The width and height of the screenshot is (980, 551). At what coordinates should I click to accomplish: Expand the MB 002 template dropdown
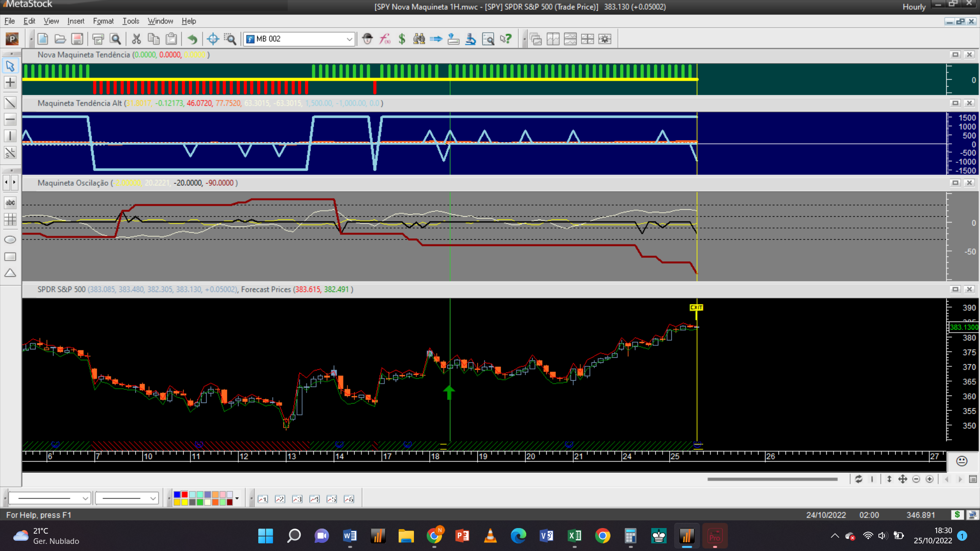click(x=349, y=39)
